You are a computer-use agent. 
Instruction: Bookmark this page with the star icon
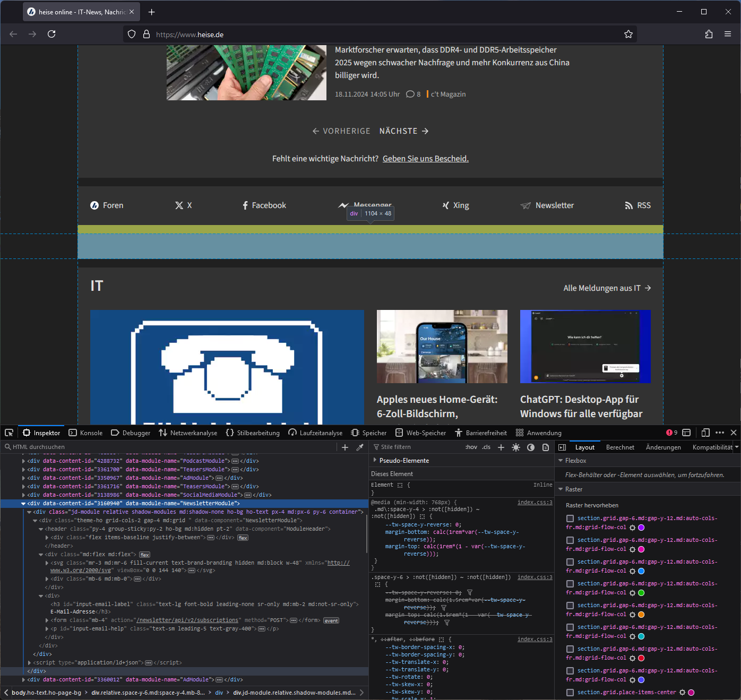[628, 34]
